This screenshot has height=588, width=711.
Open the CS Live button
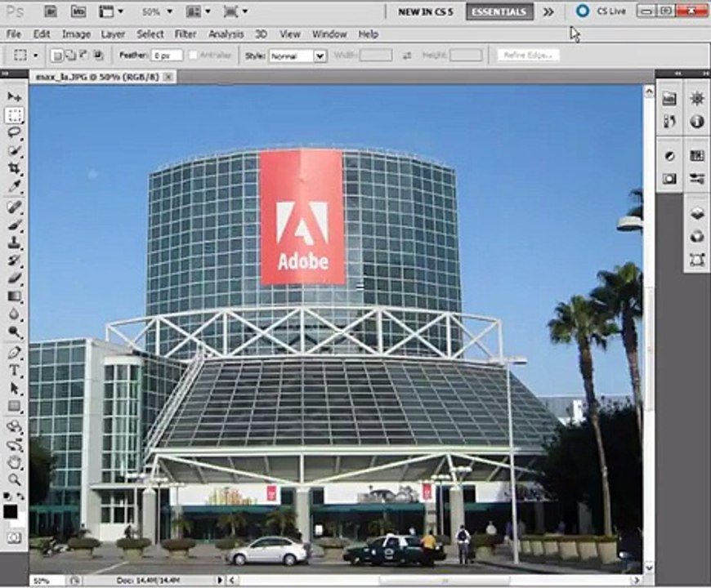601,11
